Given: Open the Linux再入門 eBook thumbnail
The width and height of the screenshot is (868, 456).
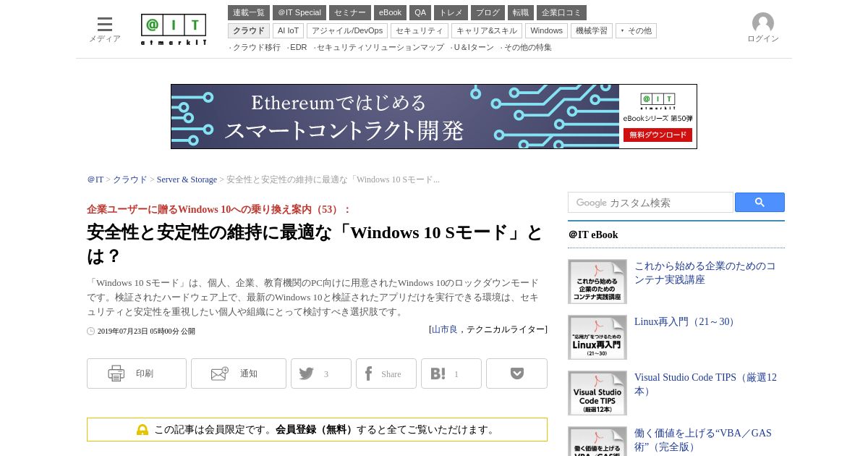Looking at the screenshot, I should (x=597, y=337).
